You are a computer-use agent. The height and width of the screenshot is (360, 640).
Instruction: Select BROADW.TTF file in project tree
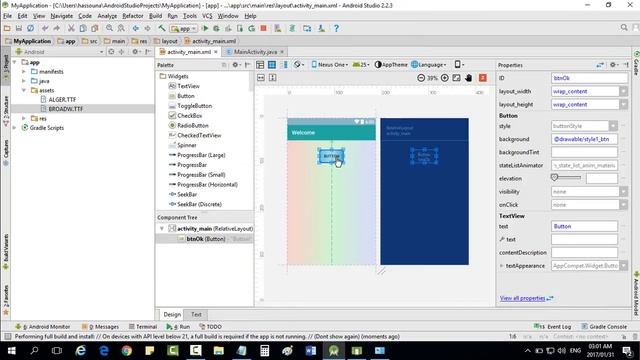66,109
